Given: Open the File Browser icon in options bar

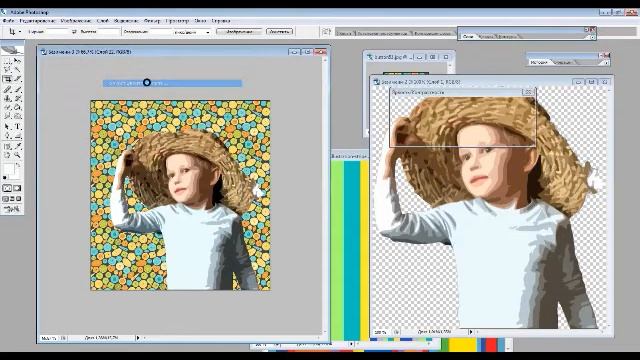Looking at the screenshot, I should (x=326, y=31).
